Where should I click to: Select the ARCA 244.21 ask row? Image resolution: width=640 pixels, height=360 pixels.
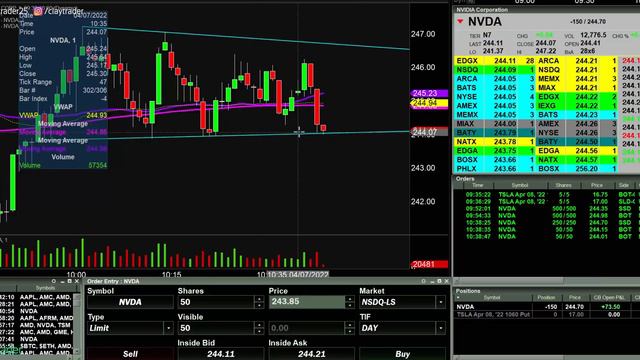[577, 61]
